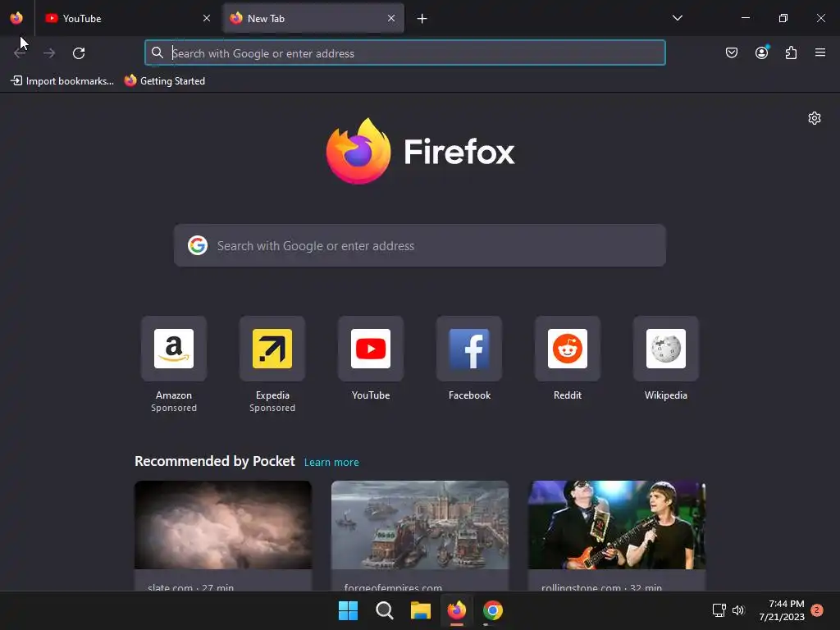Open notifications badge showing 2
The width and height of the screenshot is (840, 630).
[x=816, y=610]
